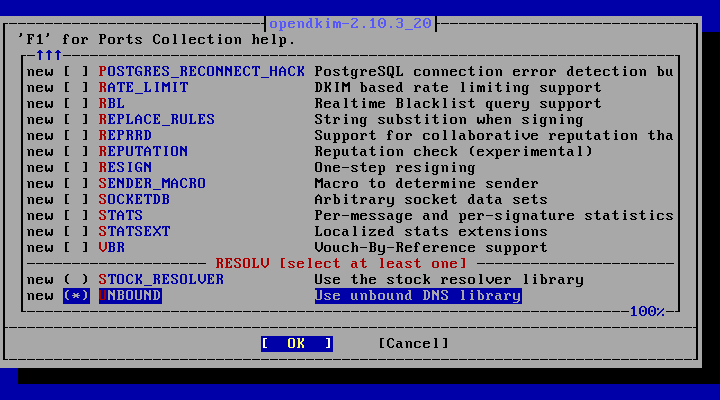
Task: Enable the REPRRD checkbox
Action: coord(76,136)
